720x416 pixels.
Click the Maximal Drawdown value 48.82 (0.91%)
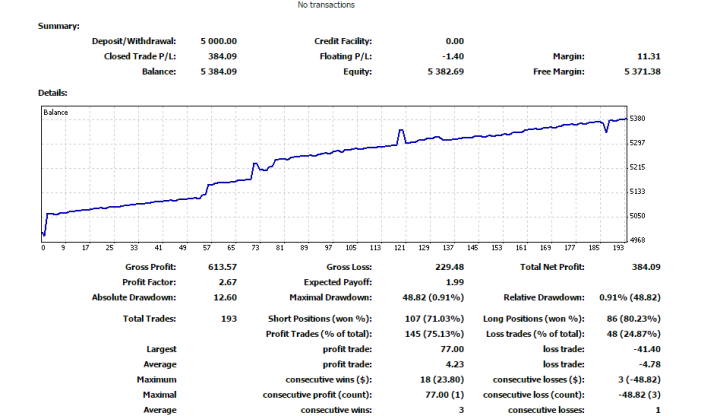tap(433, 298)
